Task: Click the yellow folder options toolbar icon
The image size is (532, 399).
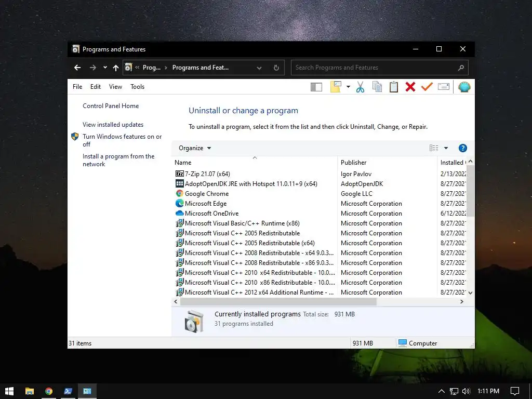Action: pyautogui.click(x=336, y=87)
